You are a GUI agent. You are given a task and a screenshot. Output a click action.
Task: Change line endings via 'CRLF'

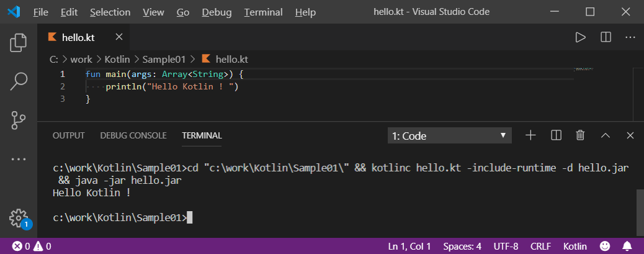541,247
